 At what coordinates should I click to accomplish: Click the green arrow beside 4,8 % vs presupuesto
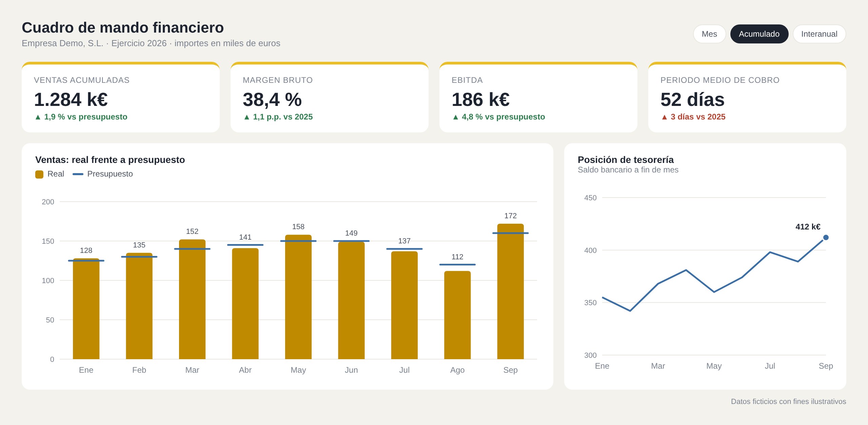pyautogui.click(x=456, y=117)
